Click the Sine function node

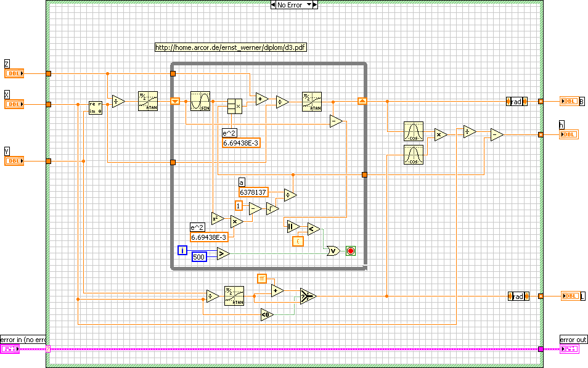[200, 101]
